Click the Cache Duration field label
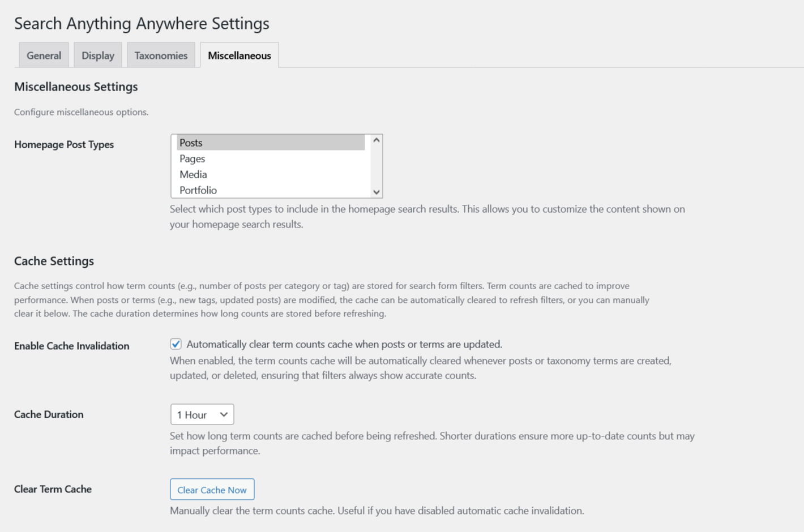 [x=49, y=414]
